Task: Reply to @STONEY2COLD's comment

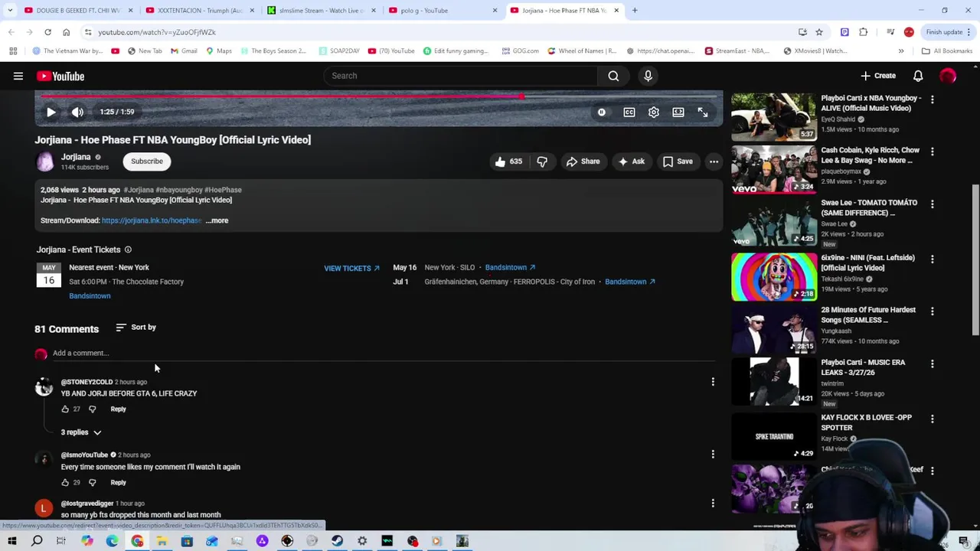Action: pos(118,409)
